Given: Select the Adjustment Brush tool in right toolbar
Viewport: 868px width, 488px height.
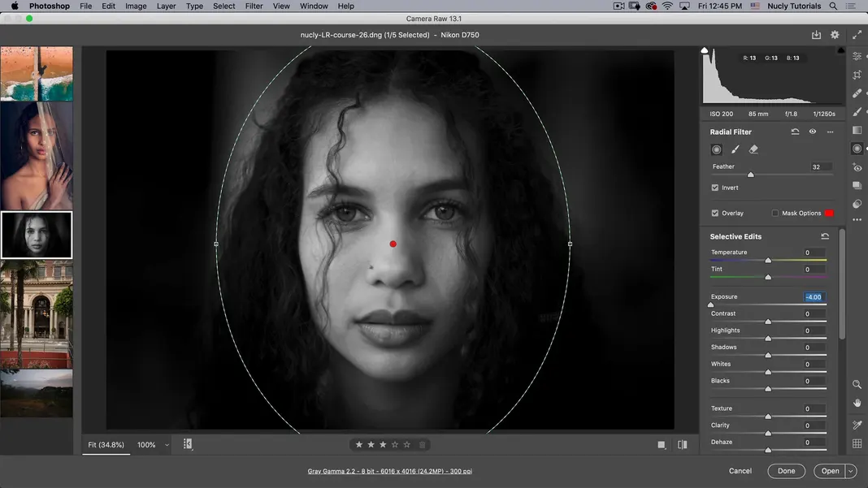Looking at the screenshot, I should point(857,112).
